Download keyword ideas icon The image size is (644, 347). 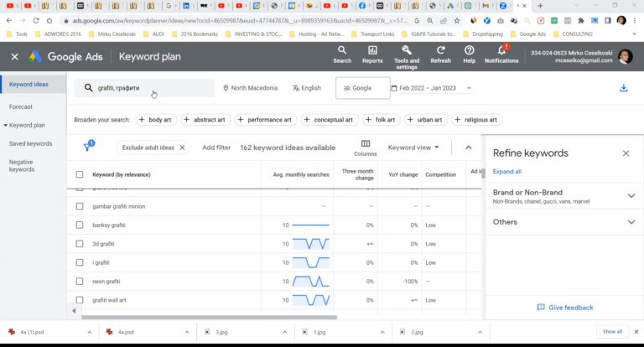tap(624, 88)
